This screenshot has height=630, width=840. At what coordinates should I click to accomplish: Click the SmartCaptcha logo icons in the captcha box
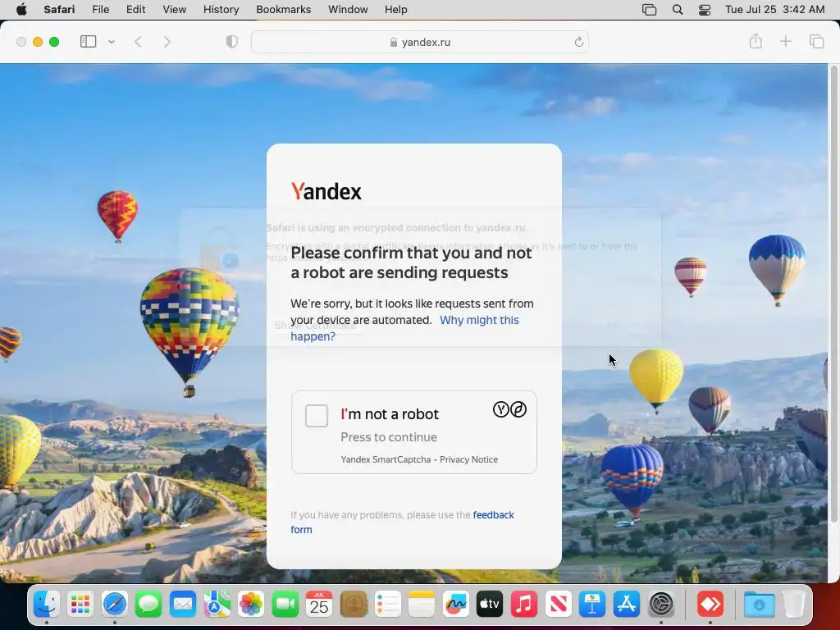pyautogui.click(x=509, y=409)
